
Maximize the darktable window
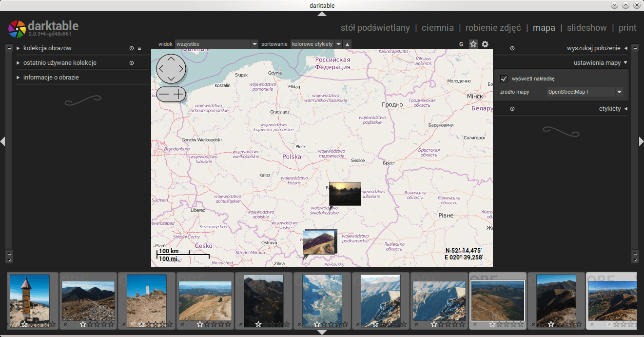(x=625, y=5)
